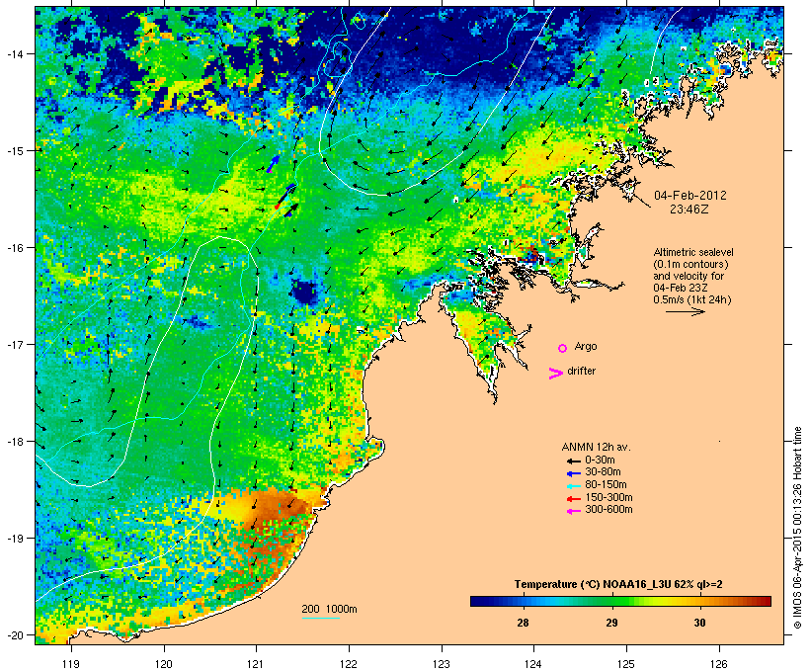This screenshot has width=810, height=672.
Task: Click the colorbar label 30
Action: pos(699,623)
